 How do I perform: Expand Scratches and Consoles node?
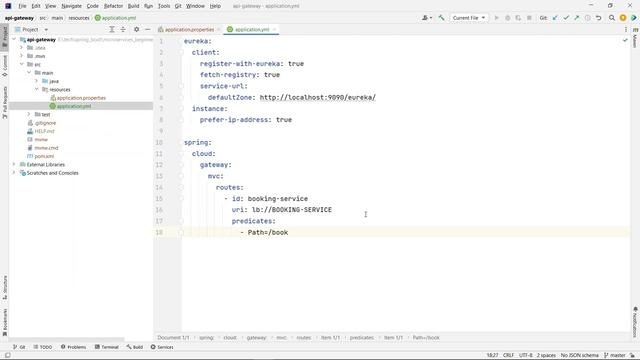click(x=14, y=173)
